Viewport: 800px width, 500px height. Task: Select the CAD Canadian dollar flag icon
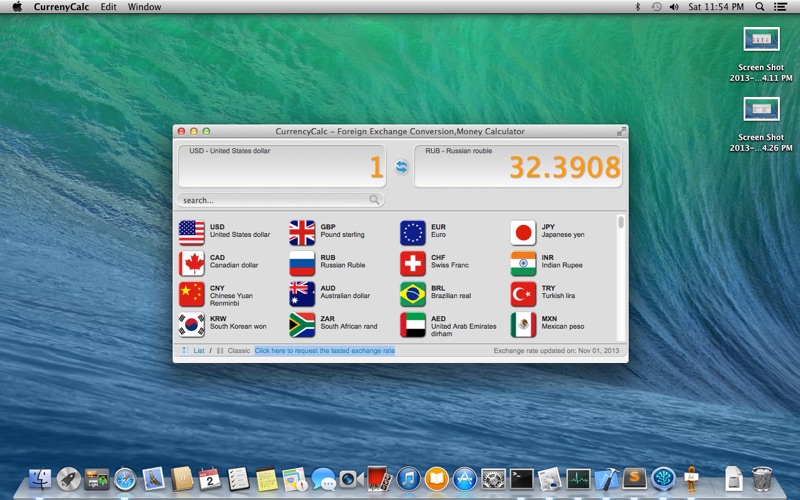(x=191, y=263)
